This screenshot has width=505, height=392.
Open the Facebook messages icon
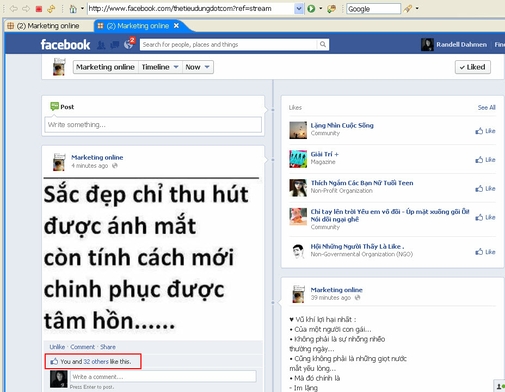tap(115, 45)
